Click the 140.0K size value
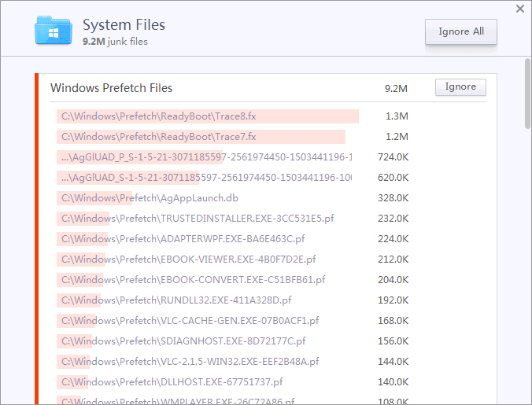Image resolution: width=532 pixels, height=405 pixels. [393, 382]
